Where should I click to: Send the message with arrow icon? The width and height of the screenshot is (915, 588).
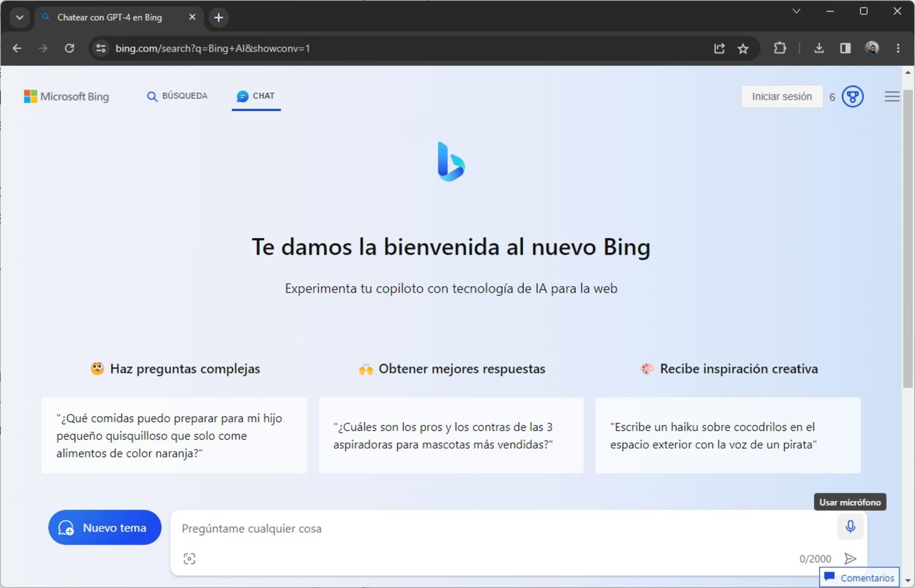[850, 559]
